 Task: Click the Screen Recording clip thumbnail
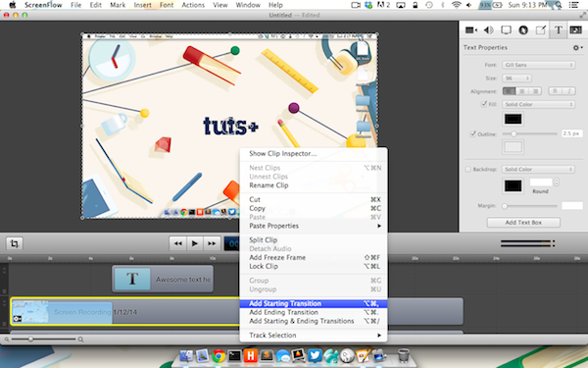[30, 311]
